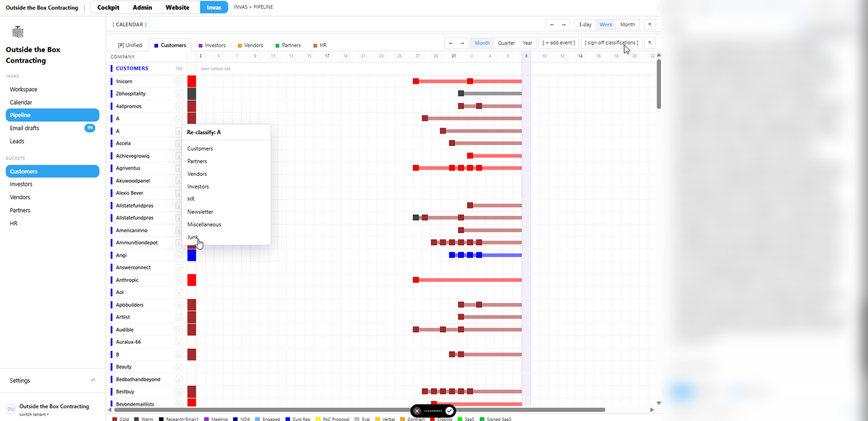Screen dimensions: 868x421
Task: Open row options for Answerconnect
Action: point(179,267)
